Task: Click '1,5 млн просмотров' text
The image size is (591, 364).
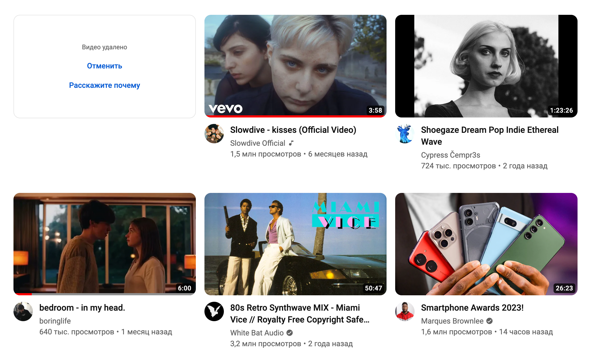Action: point(266,154)
